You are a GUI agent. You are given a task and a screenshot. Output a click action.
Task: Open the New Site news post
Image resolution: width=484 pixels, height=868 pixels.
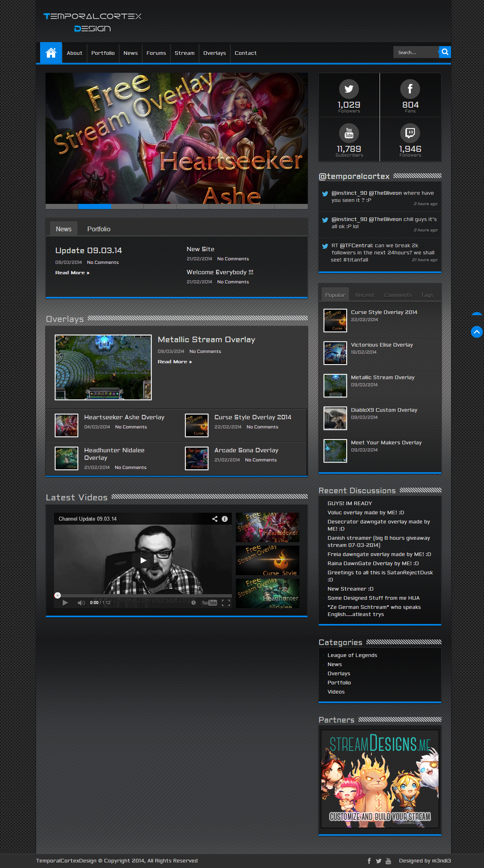201,249
